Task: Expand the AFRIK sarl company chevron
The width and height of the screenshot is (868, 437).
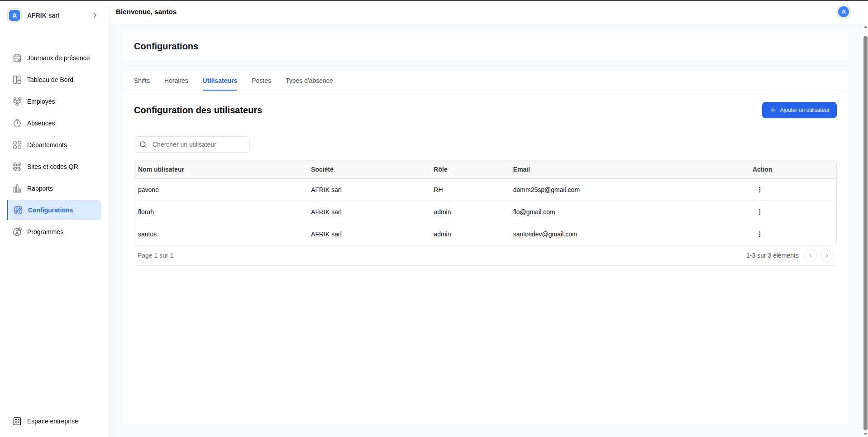Action: coord(95,15)
